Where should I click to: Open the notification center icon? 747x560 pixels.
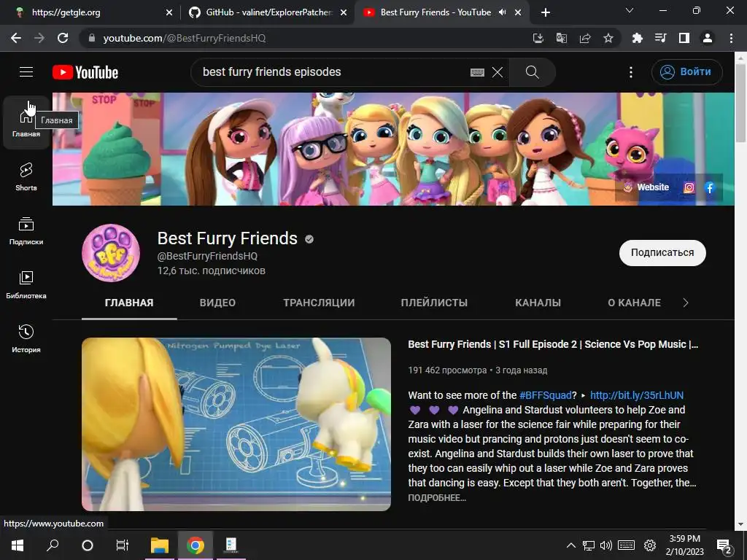tap(724, 546)
